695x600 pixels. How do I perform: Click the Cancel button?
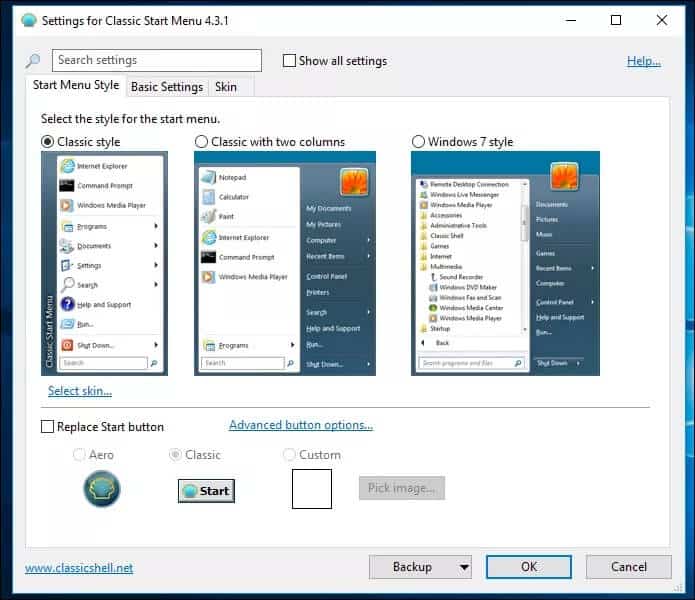click(629, 567)
